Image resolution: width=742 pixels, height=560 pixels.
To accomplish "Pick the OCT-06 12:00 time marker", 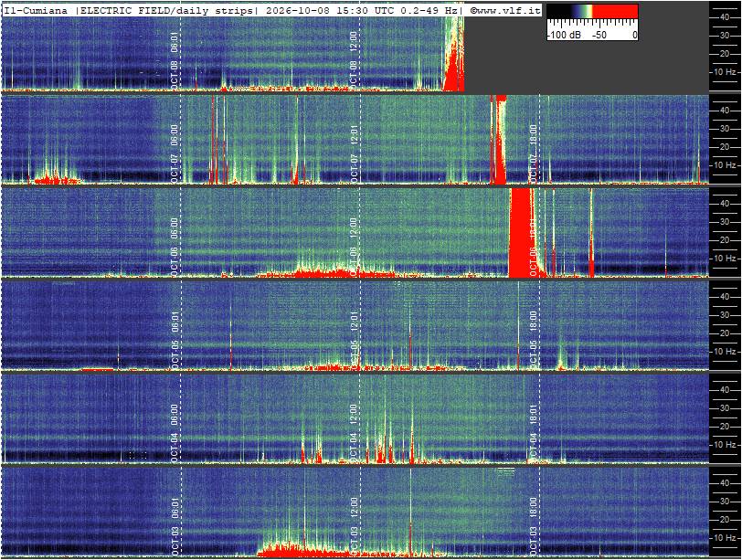I will 353,247.
